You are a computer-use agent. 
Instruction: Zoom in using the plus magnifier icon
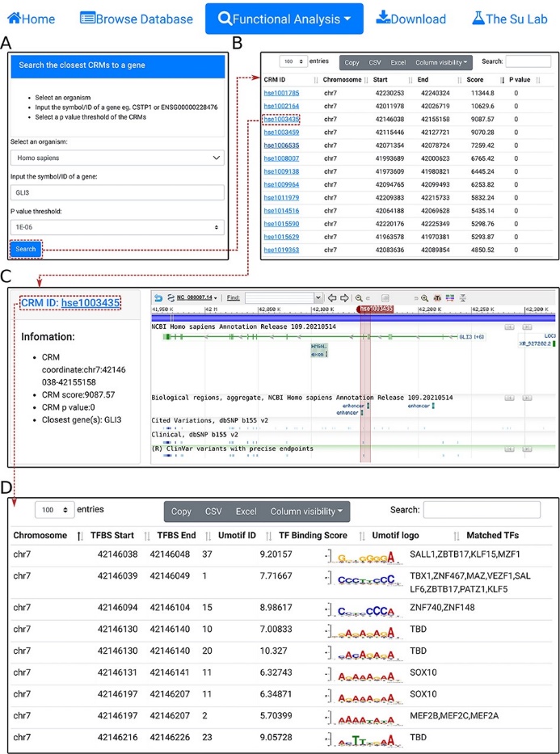(424, 298)
